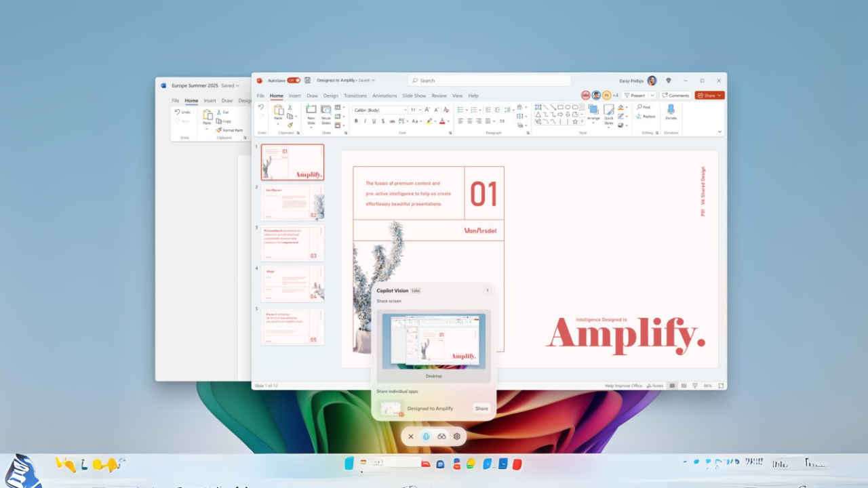
Task: Open Copilot settings gear
Action: 457,436
